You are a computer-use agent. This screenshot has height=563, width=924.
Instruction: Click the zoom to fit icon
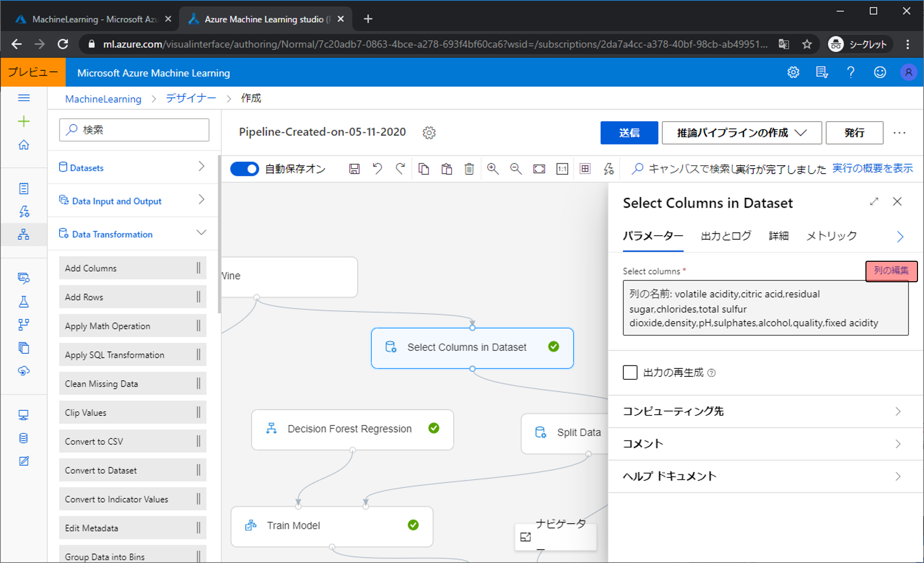click(539, 169)
